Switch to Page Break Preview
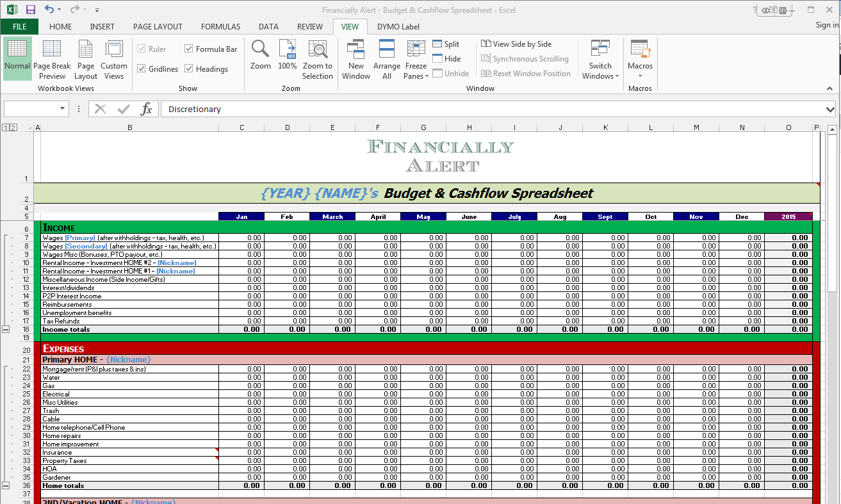The width and height of the screenshot is (841, 504). click(52, 59)
